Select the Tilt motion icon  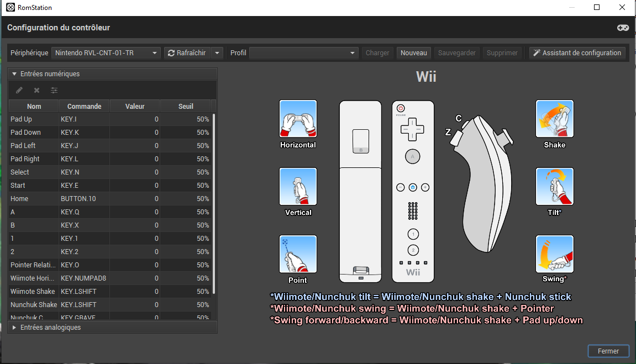[554, 187]
